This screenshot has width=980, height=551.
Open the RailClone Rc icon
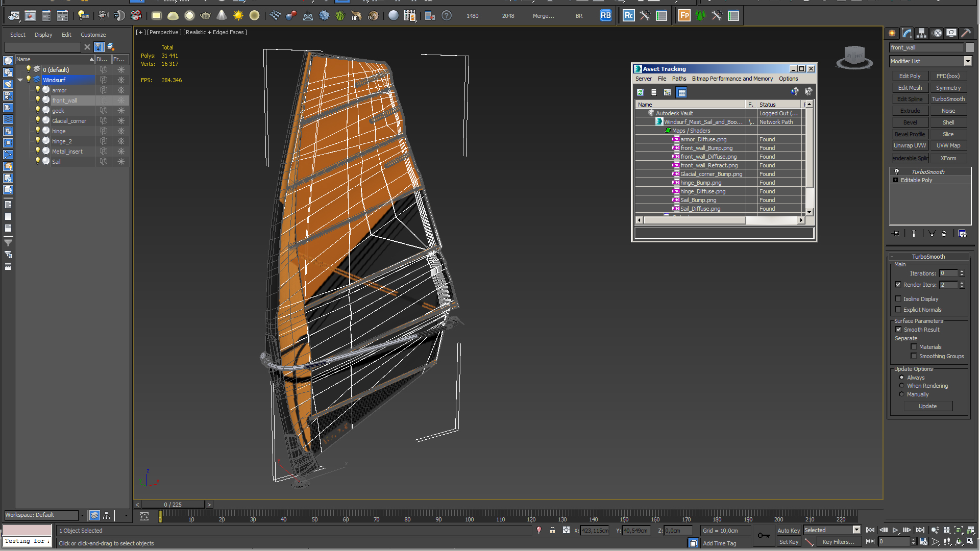628,15
